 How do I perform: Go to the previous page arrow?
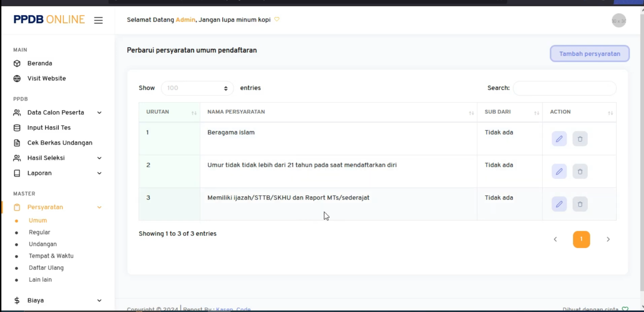coord(555,239)
